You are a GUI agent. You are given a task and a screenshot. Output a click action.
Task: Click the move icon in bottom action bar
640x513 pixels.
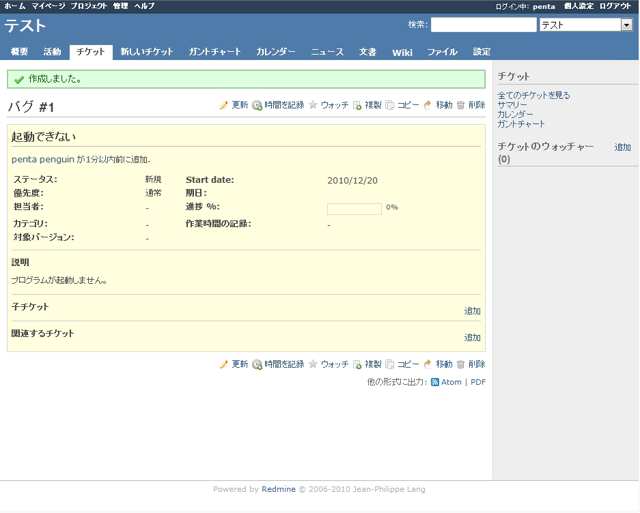(427, 364)
